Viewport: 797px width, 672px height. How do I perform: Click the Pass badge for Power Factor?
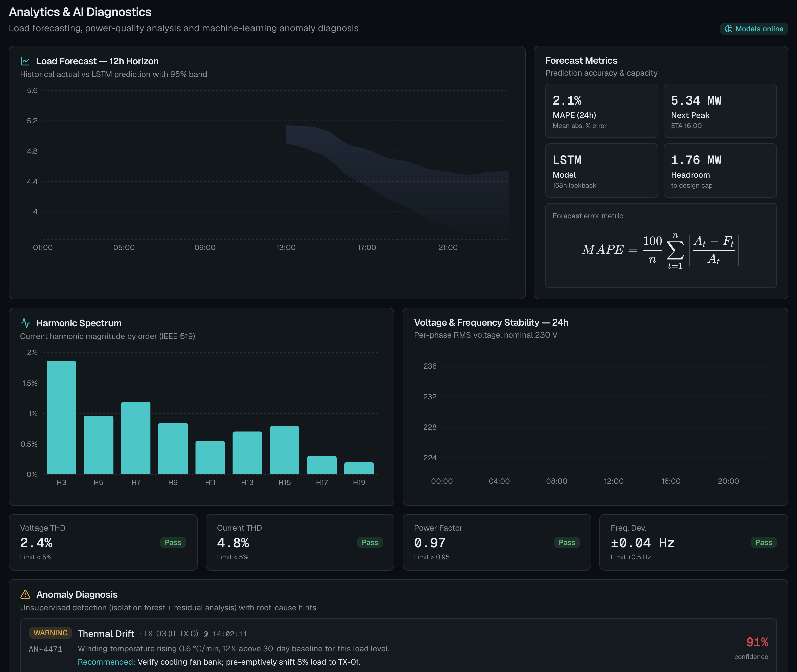(567, 542)
